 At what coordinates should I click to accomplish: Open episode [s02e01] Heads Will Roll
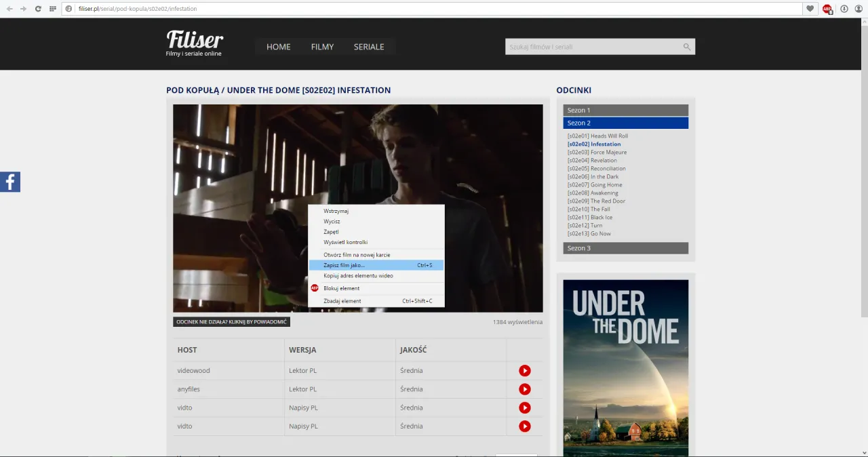tap(597, 136)
